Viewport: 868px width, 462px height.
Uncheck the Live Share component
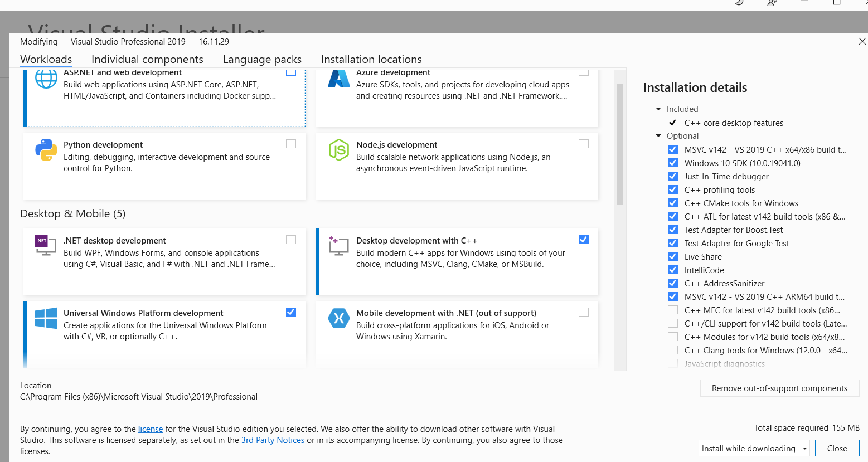click(673, 256)
